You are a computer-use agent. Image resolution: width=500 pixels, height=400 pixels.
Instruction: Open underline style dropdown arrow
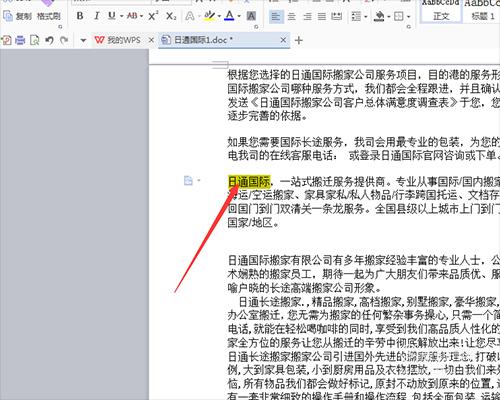[122, 16]
